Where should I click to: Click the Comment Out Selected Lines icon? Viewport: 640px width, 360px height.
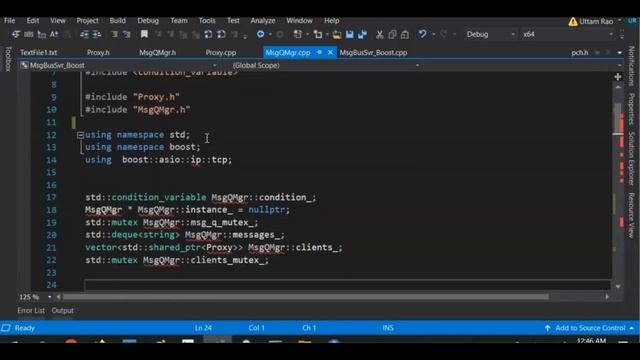click(115, 35)
